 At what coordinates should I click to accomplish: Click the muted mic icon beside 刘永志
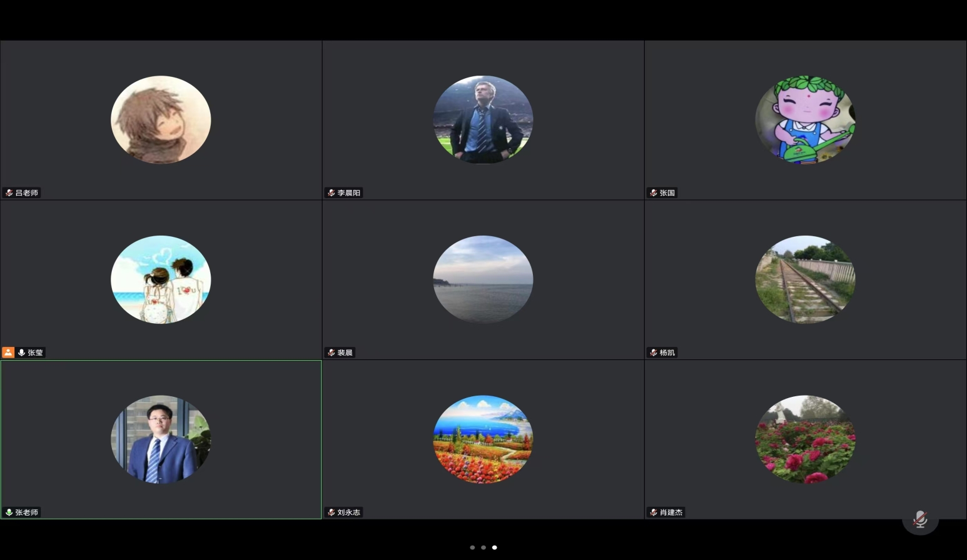pos(332,512)
